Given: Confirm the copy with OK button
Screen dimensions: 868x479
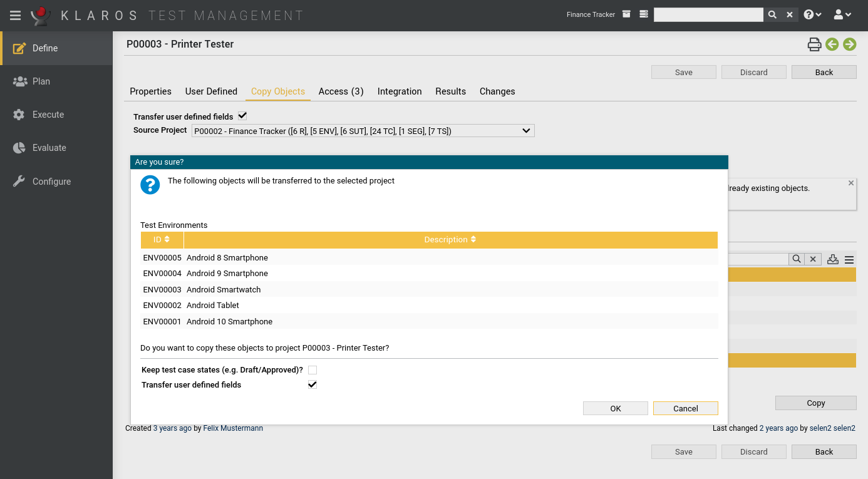Looking at the screenshot, I should [x=615, y=408].
